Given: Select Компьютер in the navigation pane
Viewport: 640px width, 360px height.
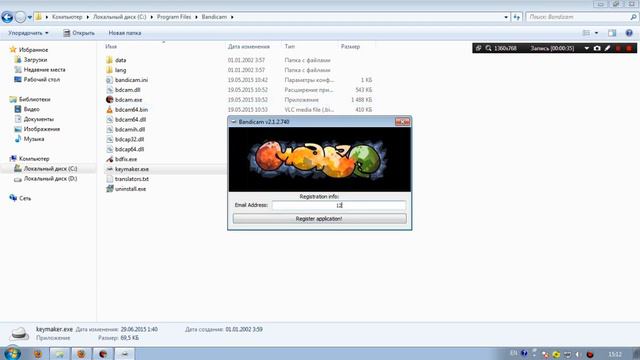Looking at the screenshot, I should click(x=34, y=158).
